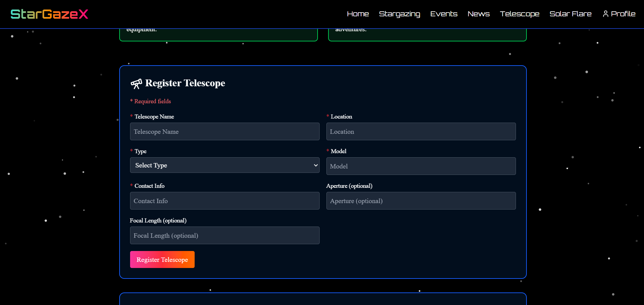Screen dimensions: 644x305
Task: Click the Contact Info label
Action: 149,186
